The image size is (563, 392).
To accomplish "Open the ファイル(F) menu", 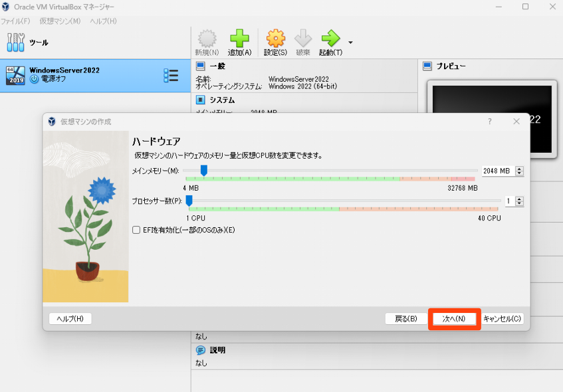I will click(15, 21).
